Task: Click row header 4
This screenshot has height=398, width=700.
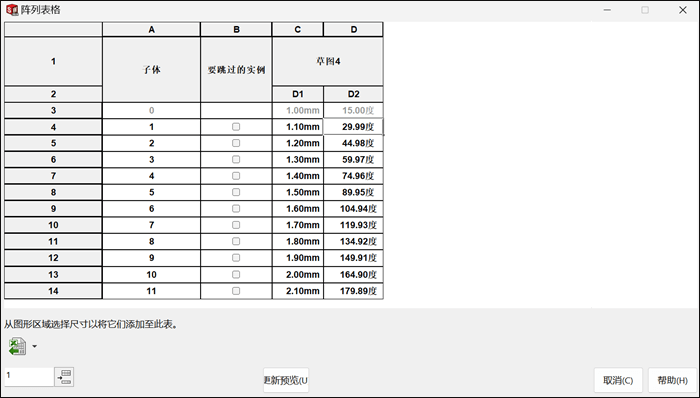Action: (x=53, y=127)
